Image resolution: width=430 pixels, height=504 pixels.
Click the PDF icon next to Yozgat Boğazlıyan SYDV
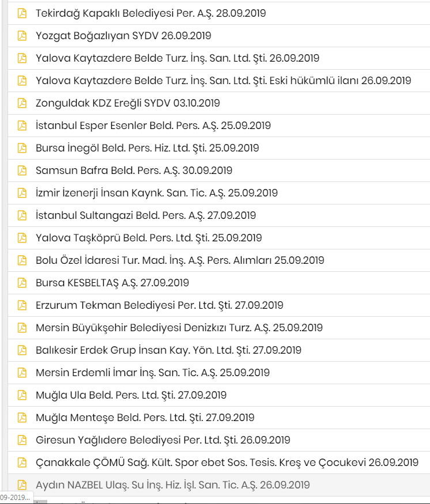[x=22, y=36]
